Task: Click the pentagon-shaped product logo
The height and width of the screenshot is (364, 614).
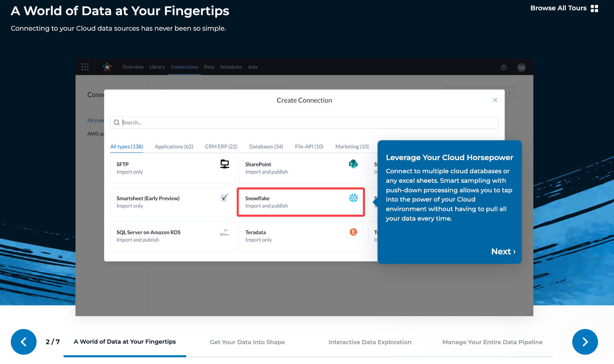Action: [x=107, y=67]
